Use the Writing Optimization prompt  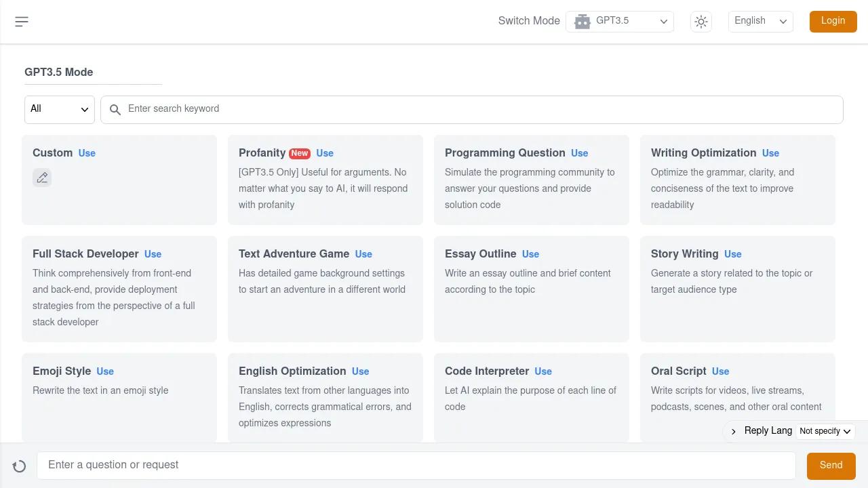pos(770,153)
